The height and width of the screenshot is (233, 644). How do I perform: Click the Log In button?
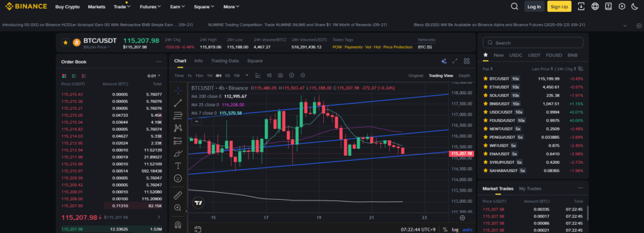(x=535, y=6)
